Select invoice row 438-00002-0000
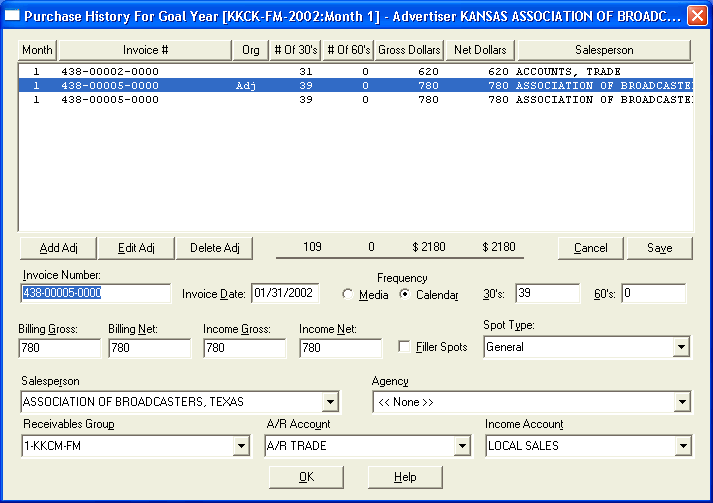Image resolution: width=713 pixels, height=503 pixels. 356,71
